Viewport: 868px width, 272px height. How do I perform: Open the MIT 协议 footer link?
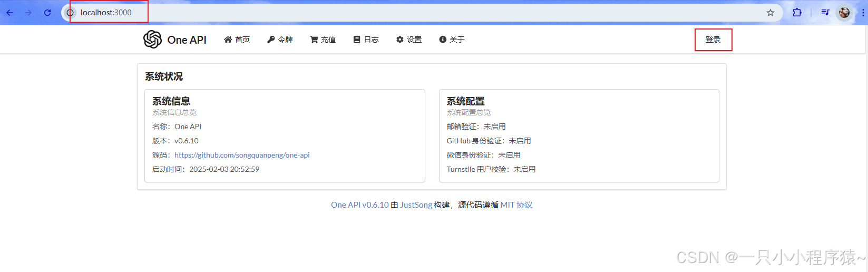pos(516,205)
